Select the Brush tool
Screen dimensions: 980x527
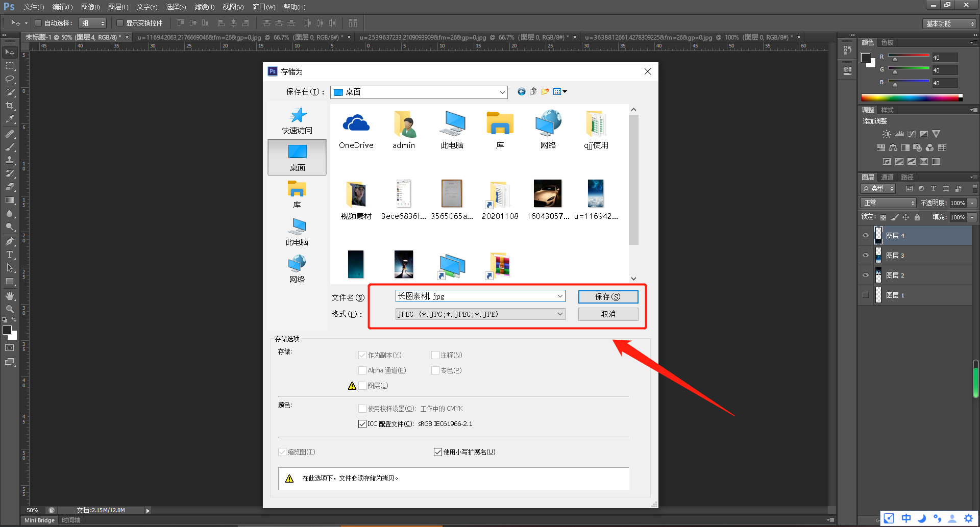tap(9, 147)
